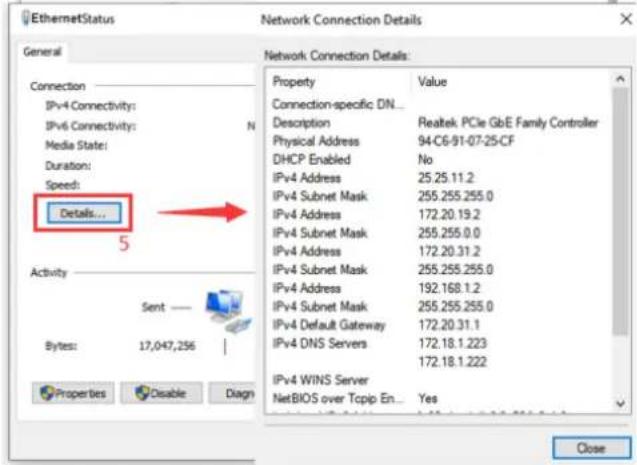Viewport: 637px width, 465px height.
Task: Select the General tab
Action: 42,52
